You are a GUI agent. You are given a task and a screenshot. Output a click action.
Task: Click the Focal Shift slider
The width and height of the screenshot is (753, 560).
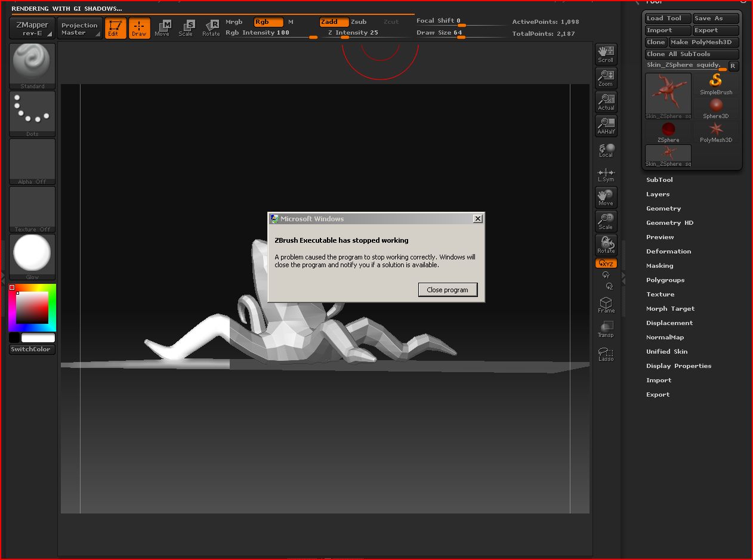461,21
